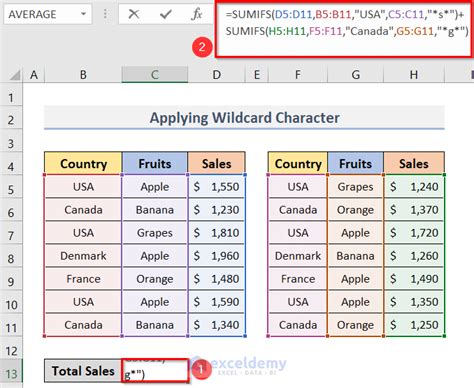474x388 pixels.
Task: Click the formula bar resize dots handle
Action: [x=105, y=14]
